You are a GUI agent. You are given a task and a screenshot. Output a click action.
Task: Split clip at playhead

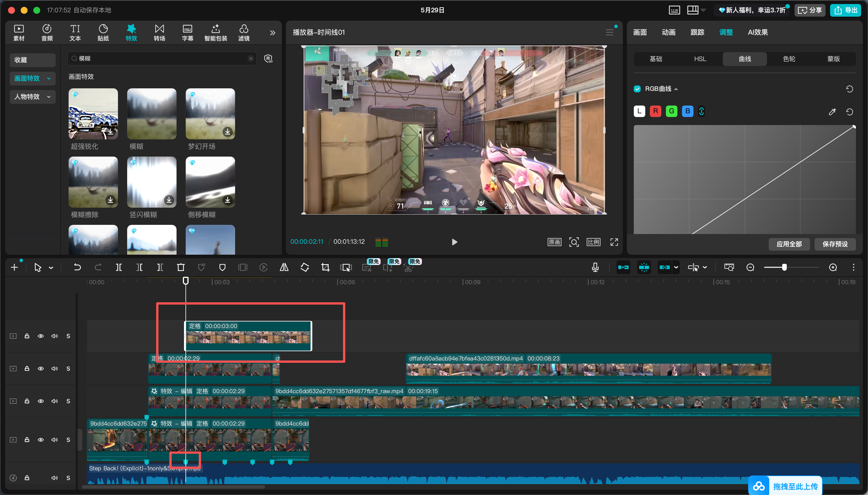[x=119, y=268]
